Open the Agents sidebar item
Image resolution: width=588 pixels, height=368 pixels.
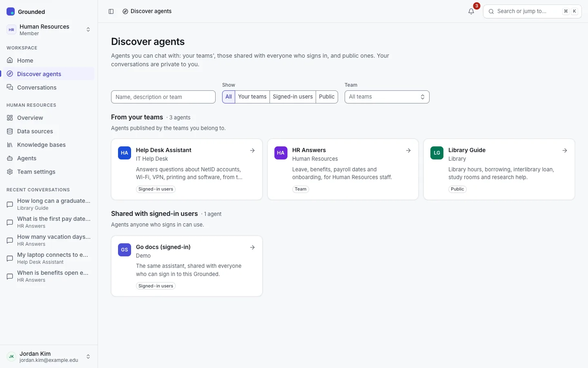(x=49, y=158)
